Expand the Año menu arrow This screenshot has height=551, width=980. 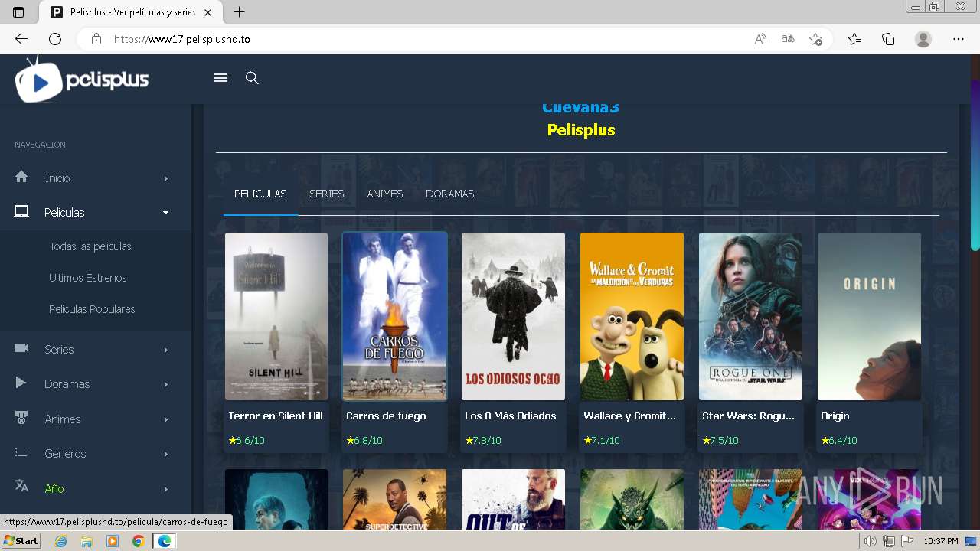click(165, 489)
